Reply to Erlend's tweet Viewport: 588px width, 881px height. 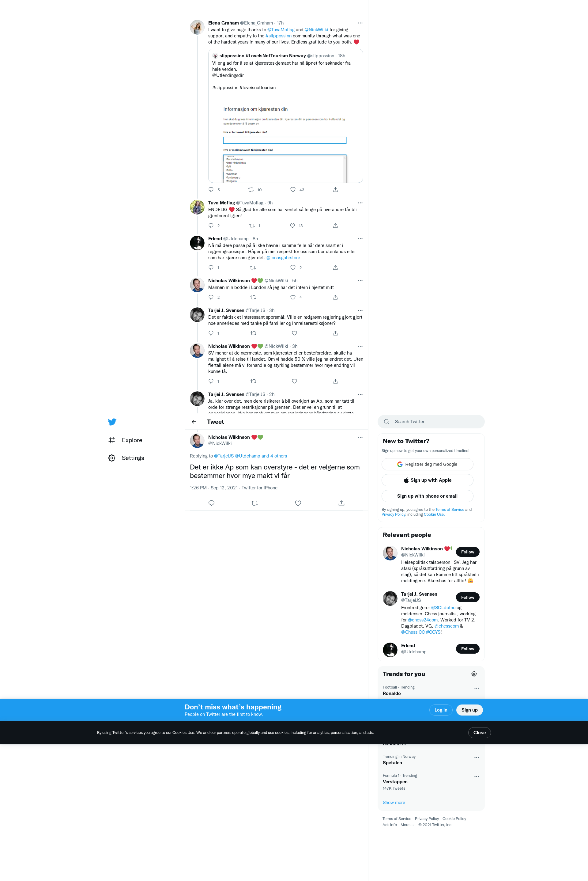(211, 268)
